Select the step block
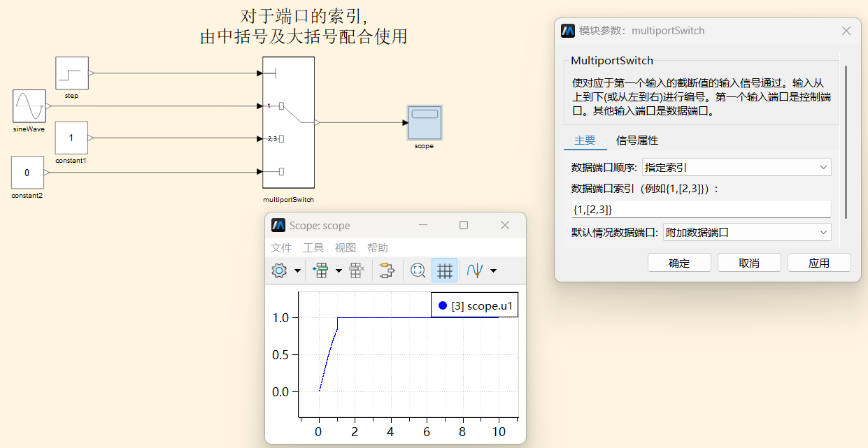Image resolution: width=868 pixels, height=448 pixels. tap(72, 73)
